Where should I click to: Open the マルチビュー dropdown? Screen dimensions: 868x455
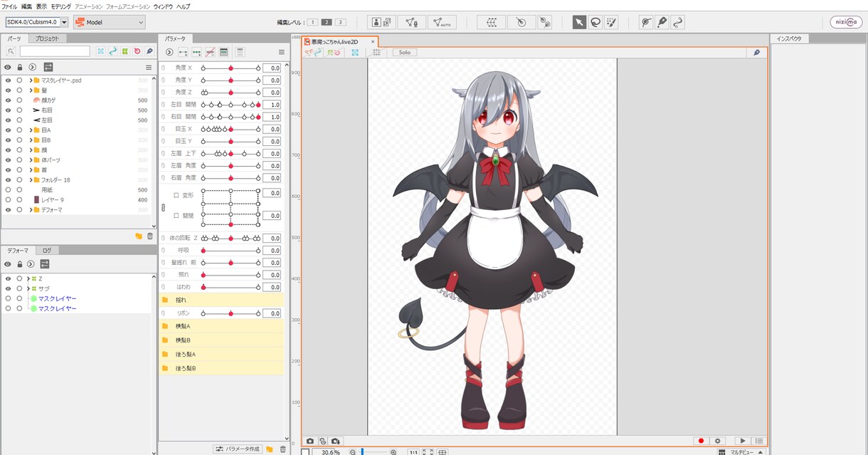coord(741,451)
